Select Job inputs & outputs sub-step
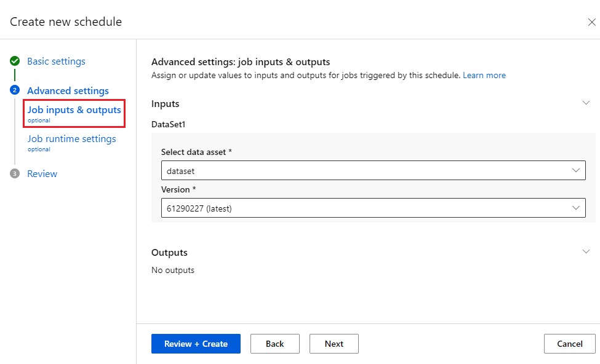The width and height of the screenshot is (600, 364). pyautogui.click(x=74, y=110)
